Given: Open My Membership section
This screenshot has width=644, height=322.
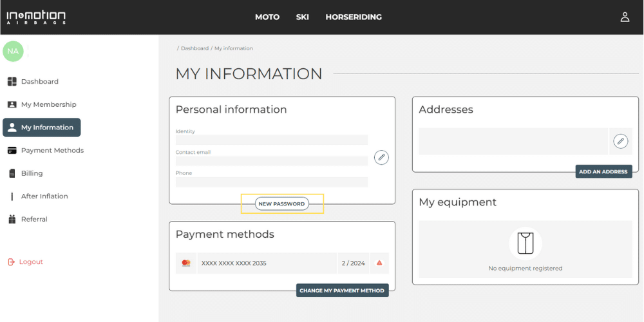Looking at the screenshot, I should tap(48, 104).
